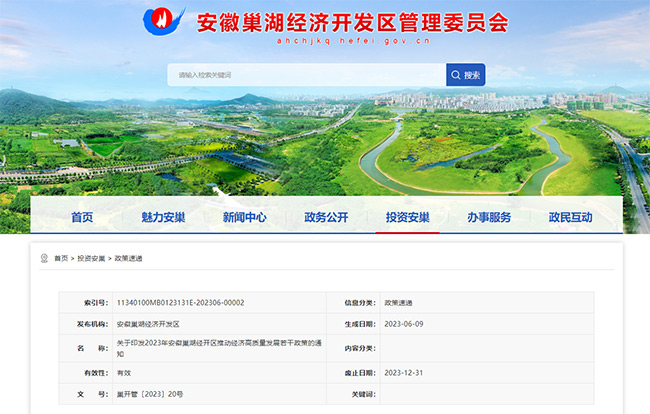Open the 魅力安巢 navigation tab
The height and width of the screenshot is (414, 650).
coord(163,217)
